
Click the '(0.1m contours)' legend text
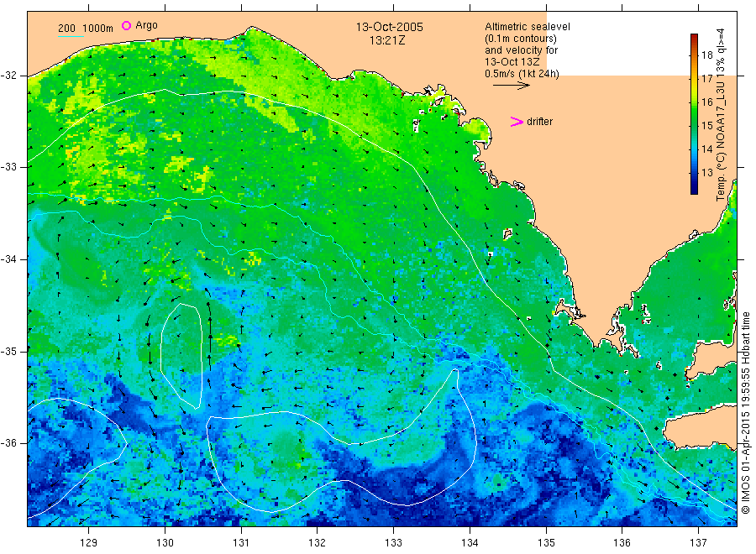[x=520, y=39]
